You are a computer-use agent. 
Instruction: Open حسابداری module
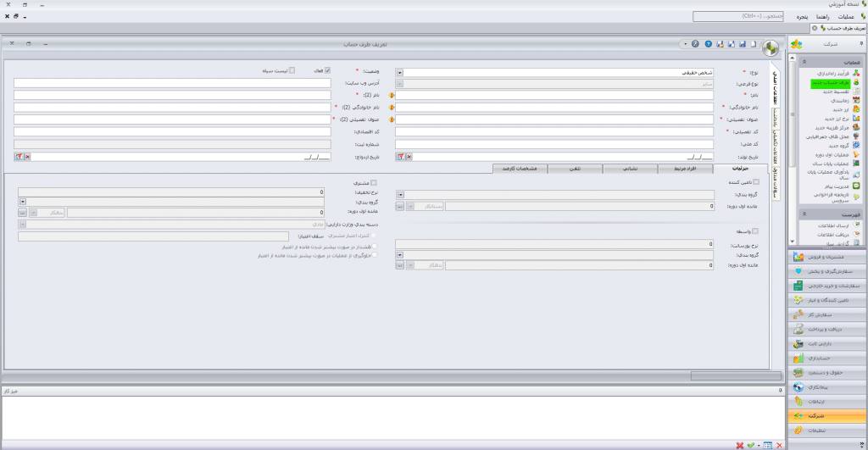tap(827, 358)
